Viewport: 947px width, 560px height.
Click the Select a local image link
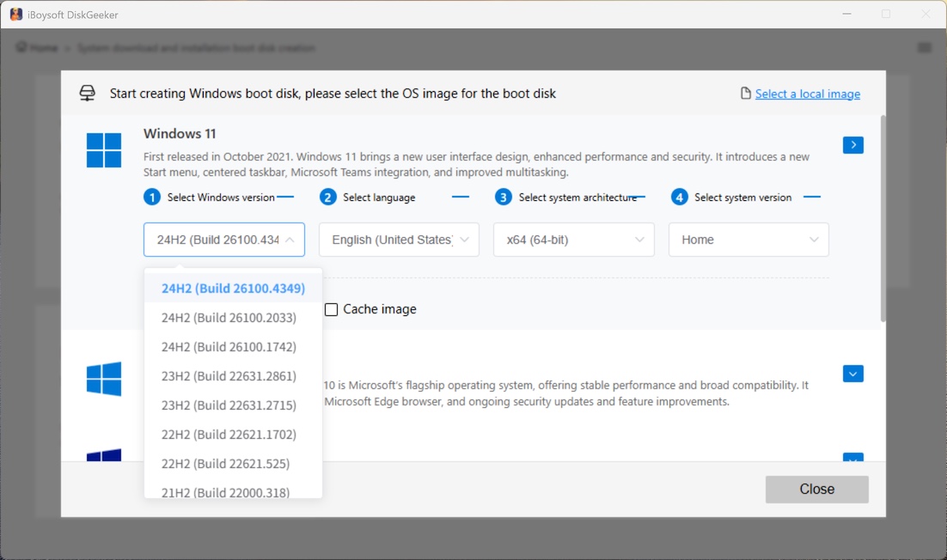808,94
